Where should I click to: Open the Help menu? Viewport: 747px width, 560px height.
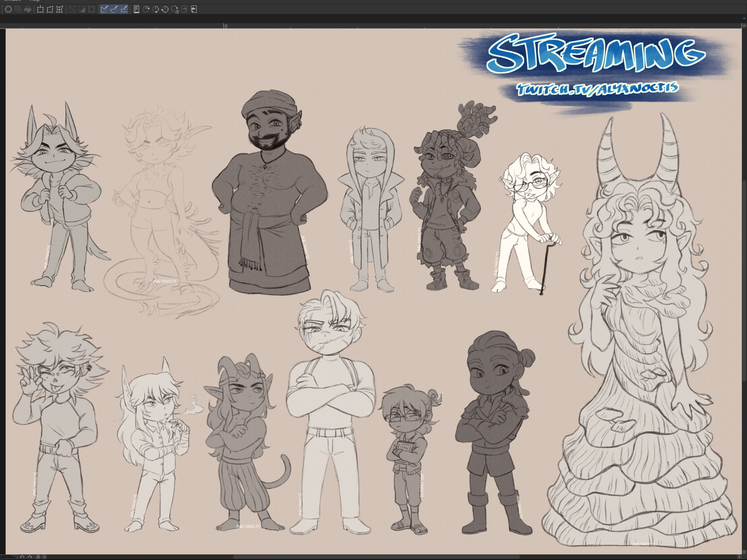(x=34, y=1)
